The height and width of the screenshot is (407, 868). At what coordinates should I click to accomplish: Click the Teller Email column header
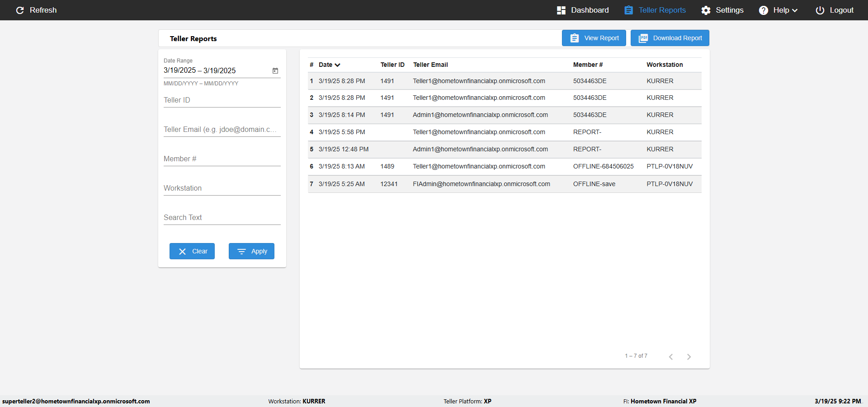tap(430, 65)
